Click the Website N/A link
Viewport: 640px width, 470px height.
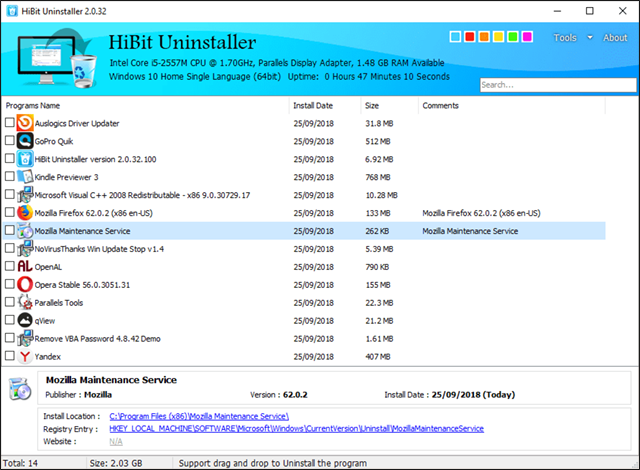click(x=116, y=441)
